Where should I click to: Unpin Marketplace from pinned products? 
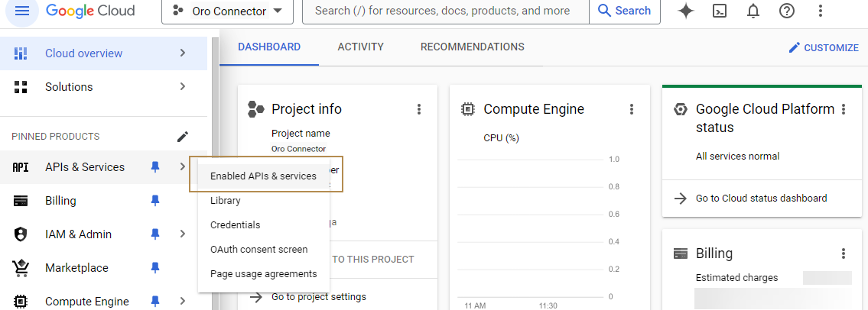coord(155,268)
